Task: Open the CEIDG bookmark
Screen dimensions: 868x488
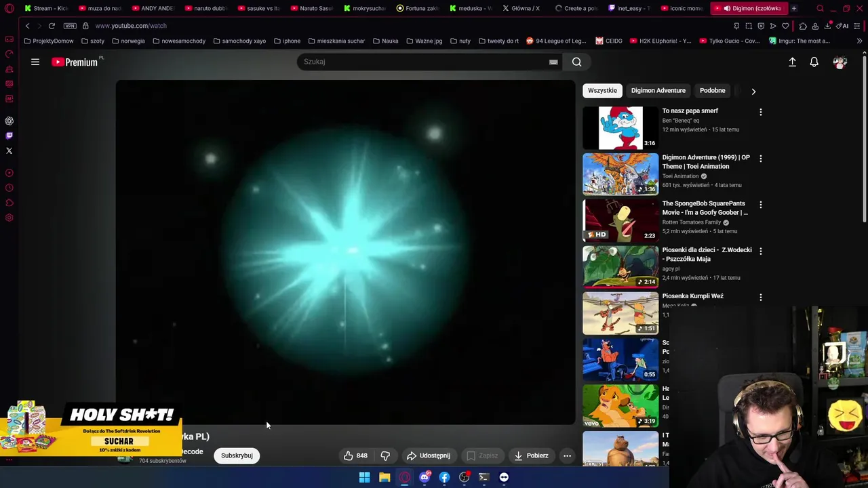Action: [x=609, y=41]
